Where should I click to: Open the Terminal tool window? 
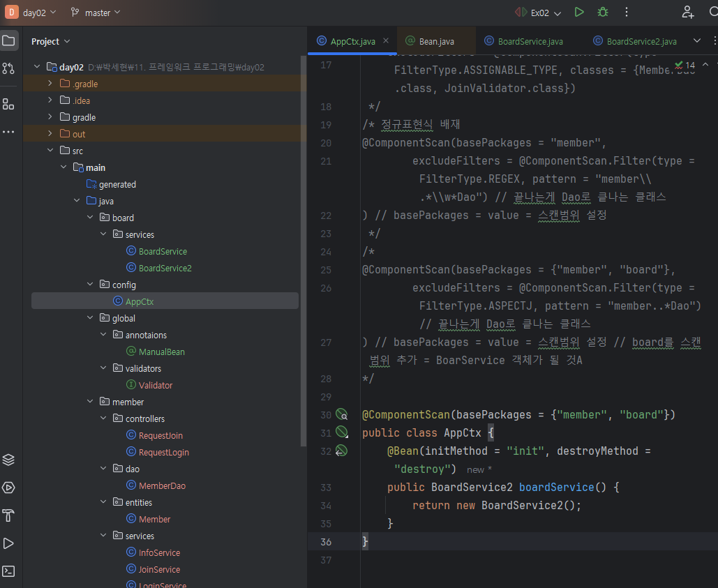click(8, 571)
